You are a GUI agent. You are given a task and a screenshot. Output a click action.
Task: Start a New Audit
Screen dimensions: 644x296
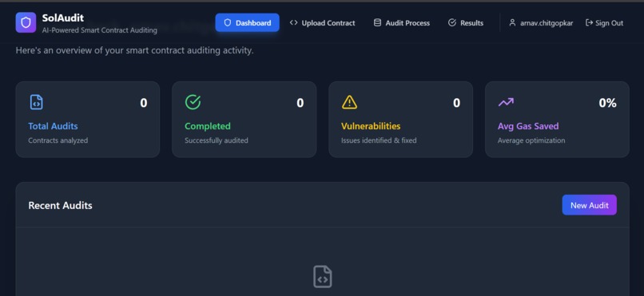point(590,205)
